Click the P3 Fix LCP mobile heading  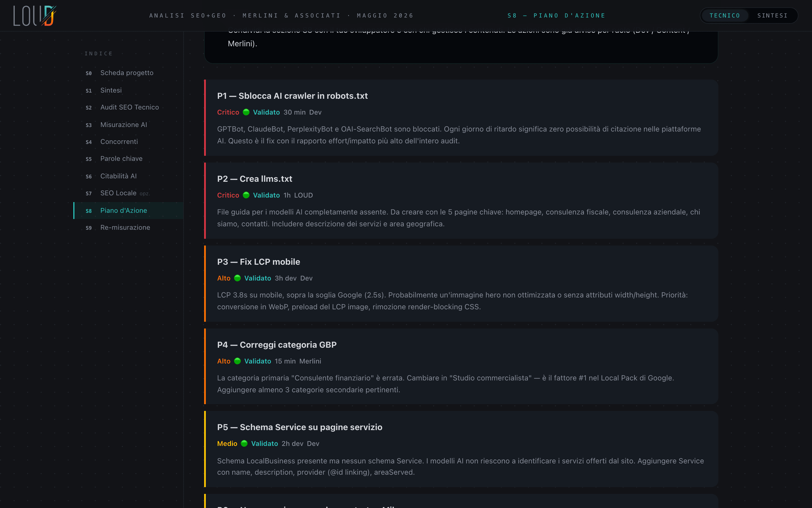coord(259,262)
